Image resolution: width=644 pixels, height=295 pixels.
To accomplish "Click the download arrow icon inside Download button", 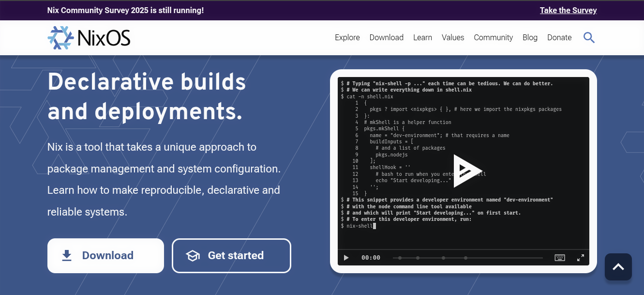I will pyautogui.click(x=66, y=255).
